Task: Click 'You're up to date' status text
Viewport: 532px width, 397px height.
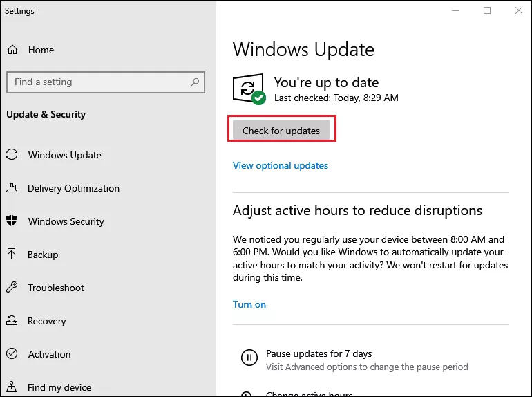Action: click(x=326, y=82)
